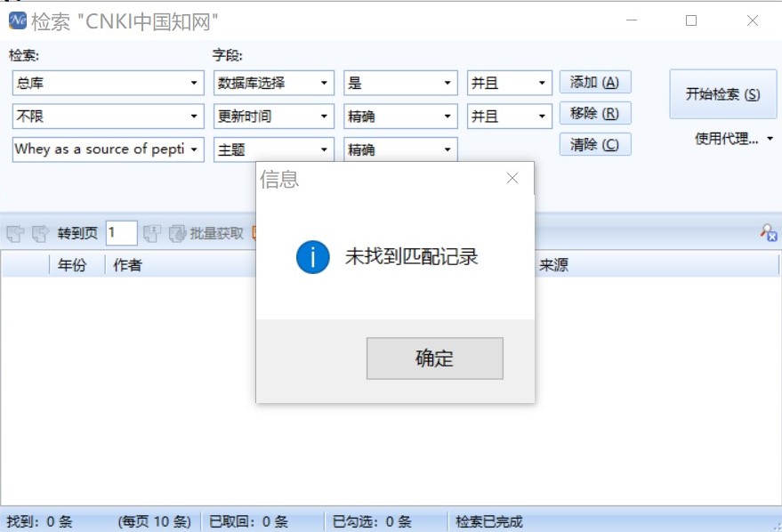Click the second page-navigation icon before 转到页

click(x=40, y=233)
